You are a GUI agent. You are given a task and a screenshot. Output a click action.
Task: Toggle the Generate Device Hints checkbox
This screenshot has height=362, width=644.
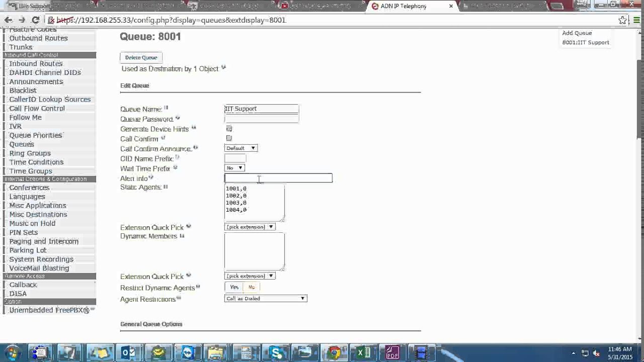(229, 129)
